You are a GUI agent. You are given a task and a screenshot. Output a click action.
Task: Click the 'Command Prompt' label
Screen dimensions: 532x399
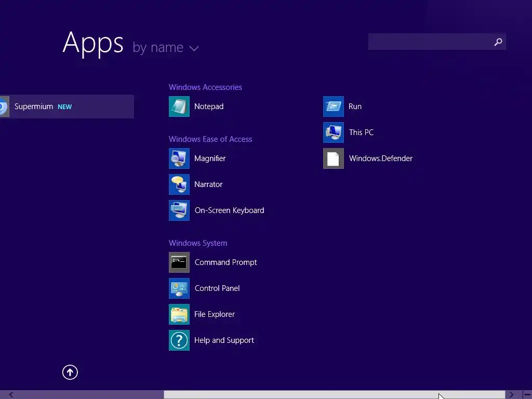tap(225, 262)
